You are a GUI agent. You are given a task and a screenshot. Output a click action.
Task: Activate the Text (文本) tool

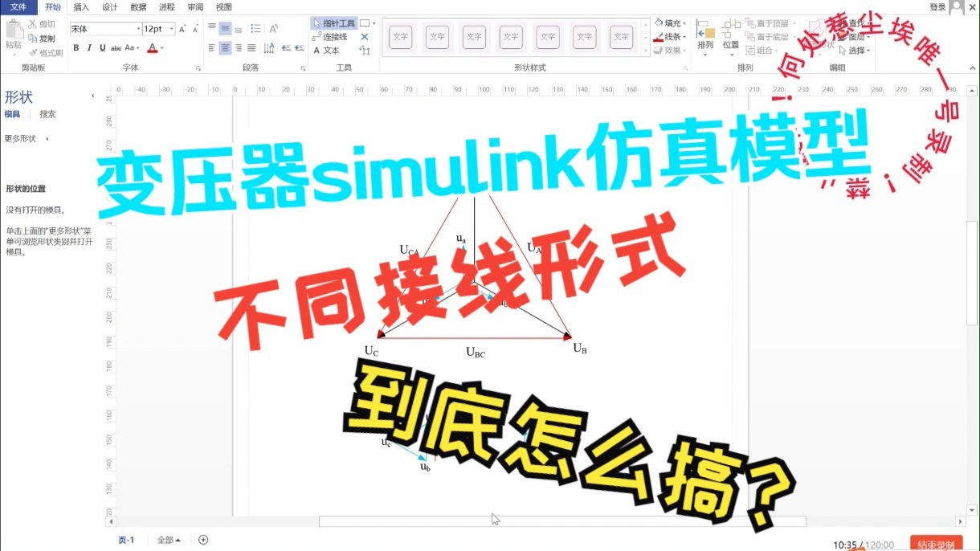tap(326, 51)
